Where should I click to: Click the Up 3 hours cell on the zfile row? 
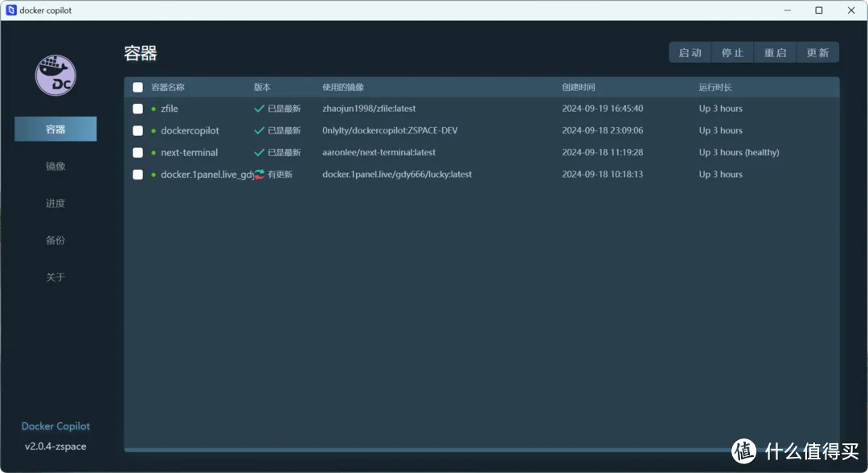click(x=721, y=109)
